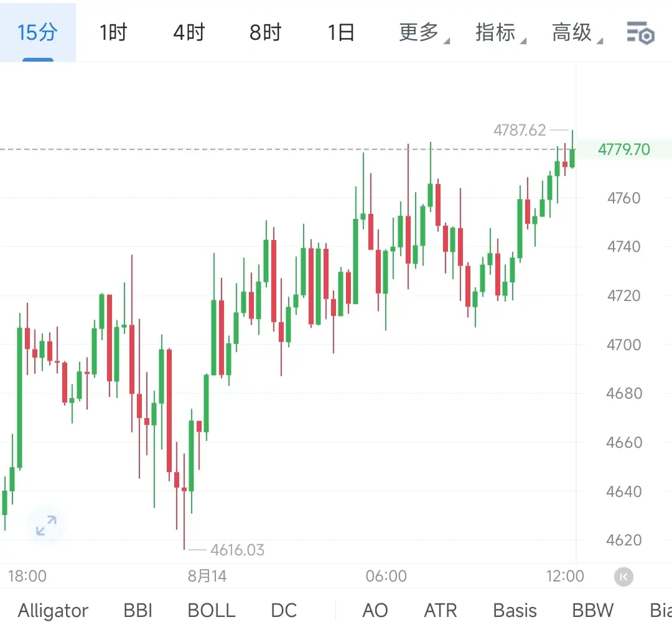672x640 pixels.
Task: Switch to the 8时 timeframe
Action: click(265, 32)
